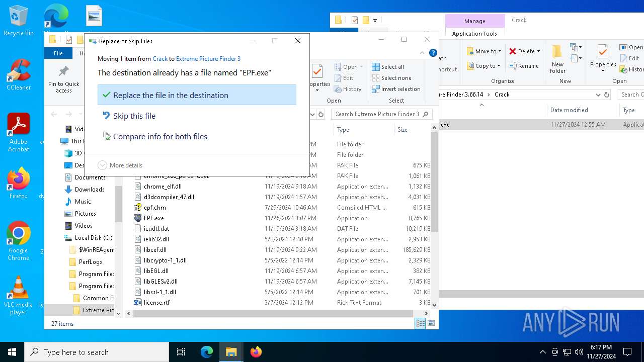
Task: Pin folder to Quick access
Action: 64,79
